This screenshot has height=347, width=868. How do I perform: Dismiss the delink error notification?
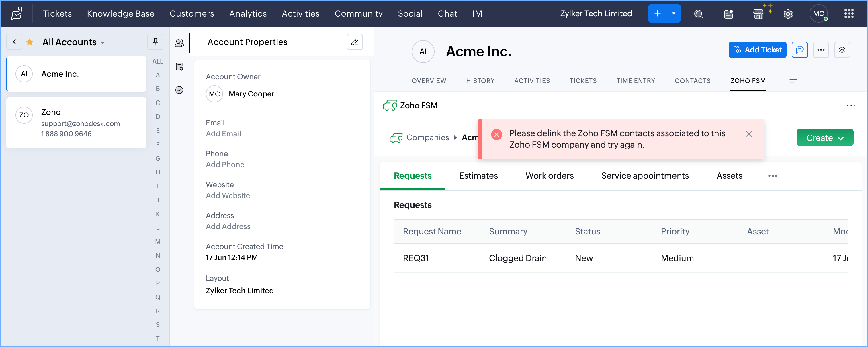click(749, 134)
